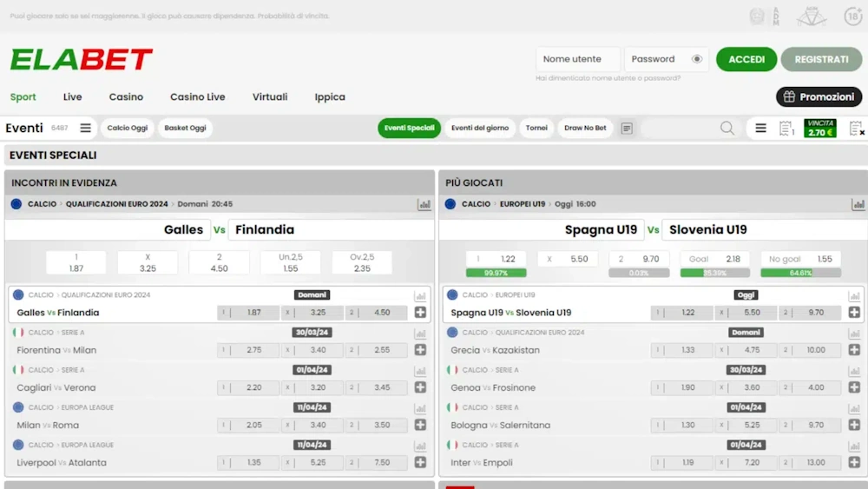Select odd 7.50 for Atalanta win

[x=377, y=462]
